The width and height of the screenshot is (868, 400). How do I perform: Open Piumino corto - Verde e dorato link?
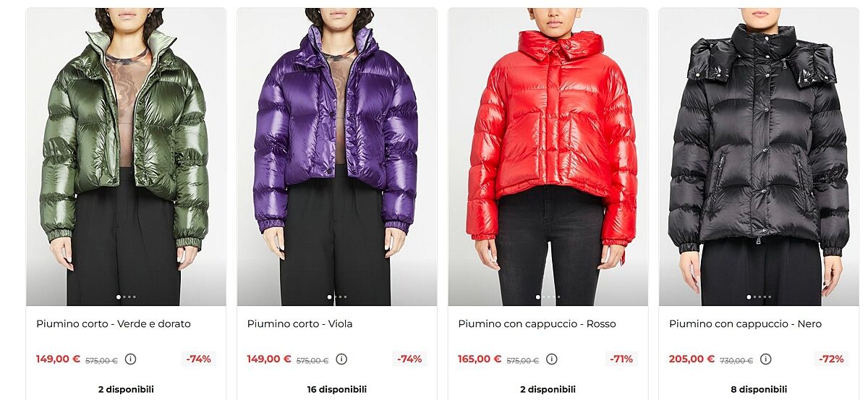(114, 324)
